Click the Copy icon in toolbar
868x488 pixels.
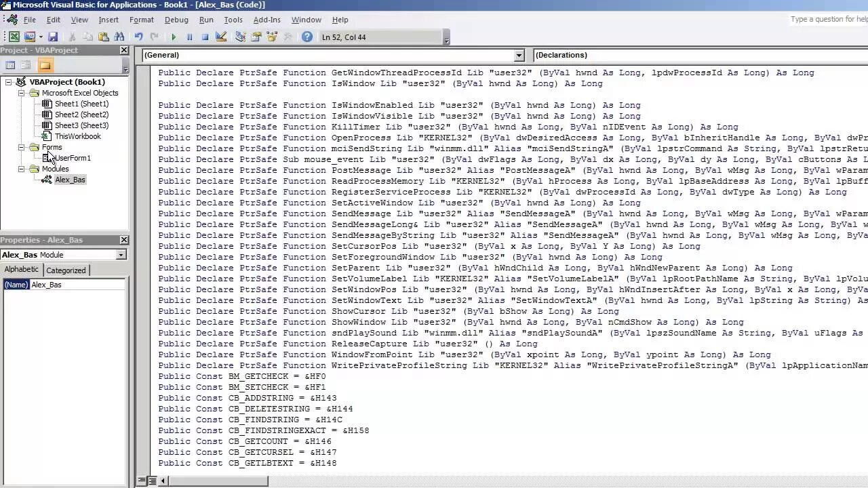tap(87, 37)
